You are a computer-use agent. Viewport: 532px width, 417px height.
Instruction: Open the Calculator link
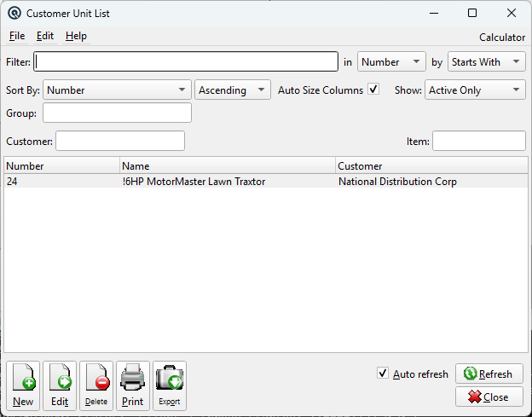[502, 38]
